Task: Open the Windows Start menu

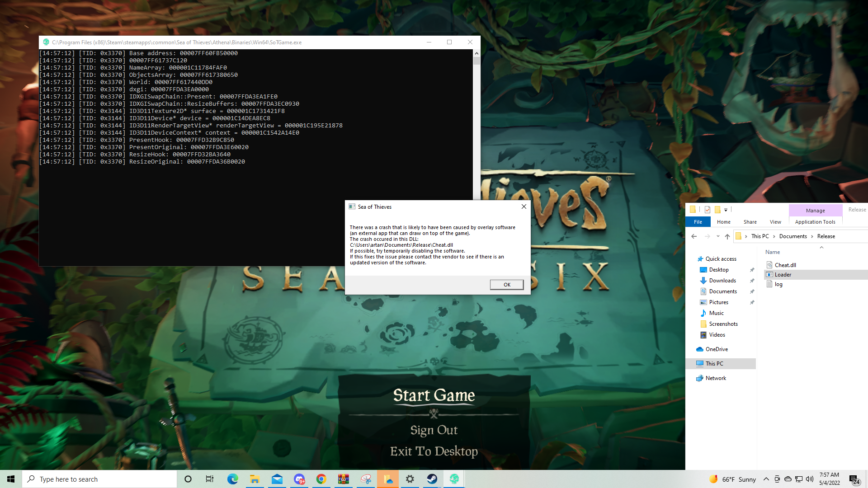Action: pos(11,479)
